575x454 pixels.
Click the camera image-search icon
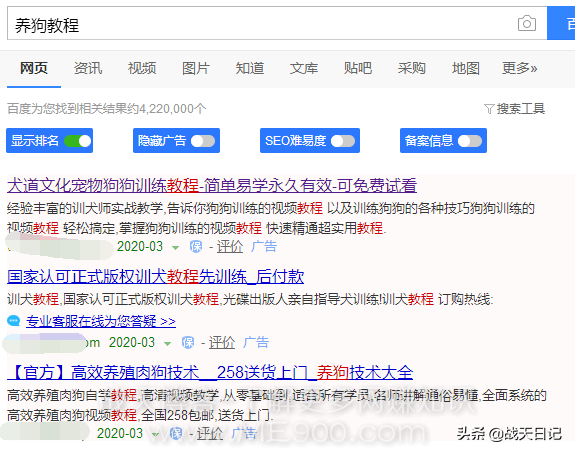point(527,24)
